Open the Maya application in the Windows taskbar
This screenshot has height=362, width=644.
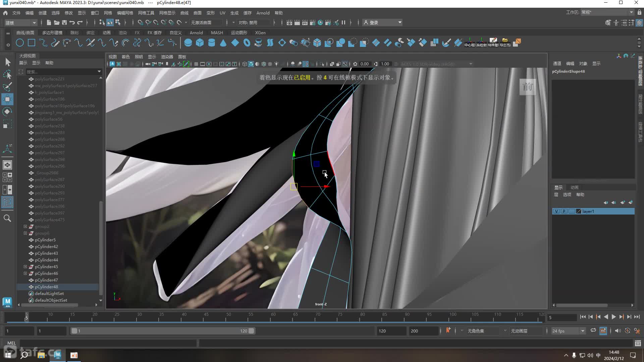58,355
